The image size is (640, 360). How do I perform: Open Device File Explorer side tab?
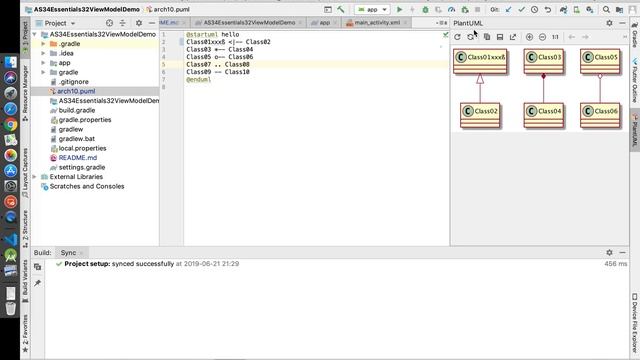point(635,322)
